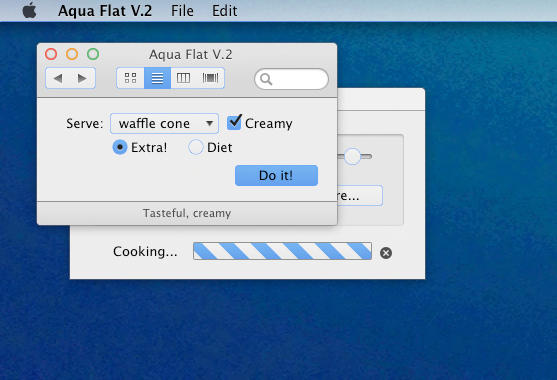Switch to column view

click(183, 78)
